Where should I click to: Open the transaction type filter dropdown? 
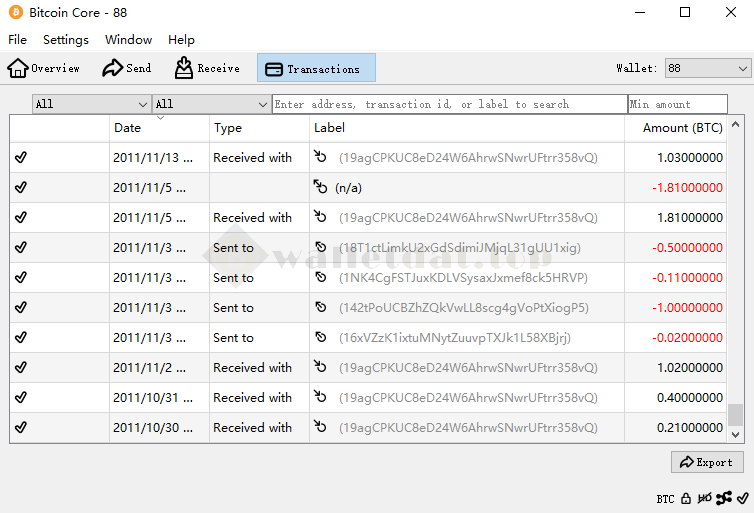(211, 104)
